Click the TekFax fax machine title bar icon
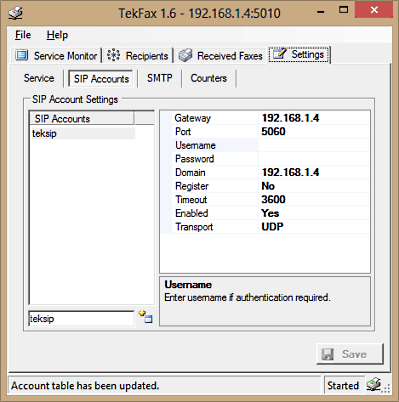The width and height of the screenshot is (399, 402). (x=15, y=13)
